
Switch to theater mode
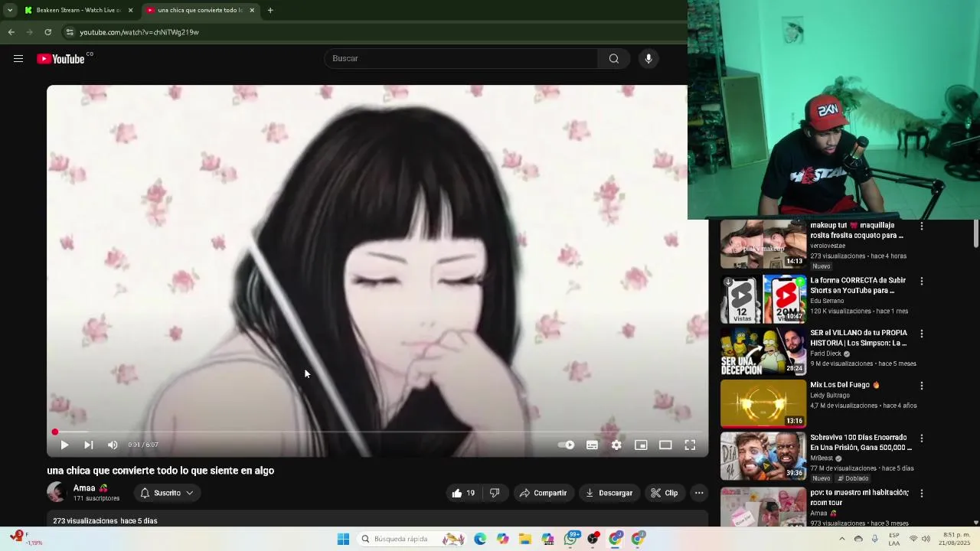click(665, 445)
